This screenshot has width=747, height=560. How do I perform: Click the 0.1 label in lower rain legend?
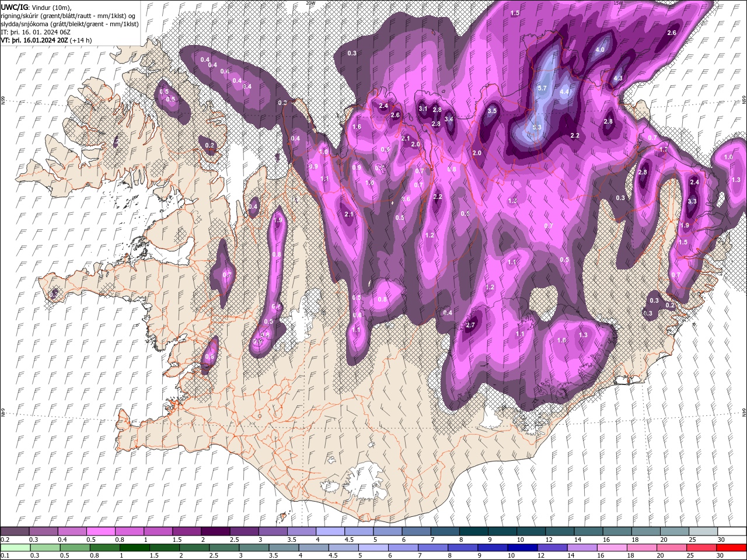click(5, 556)
